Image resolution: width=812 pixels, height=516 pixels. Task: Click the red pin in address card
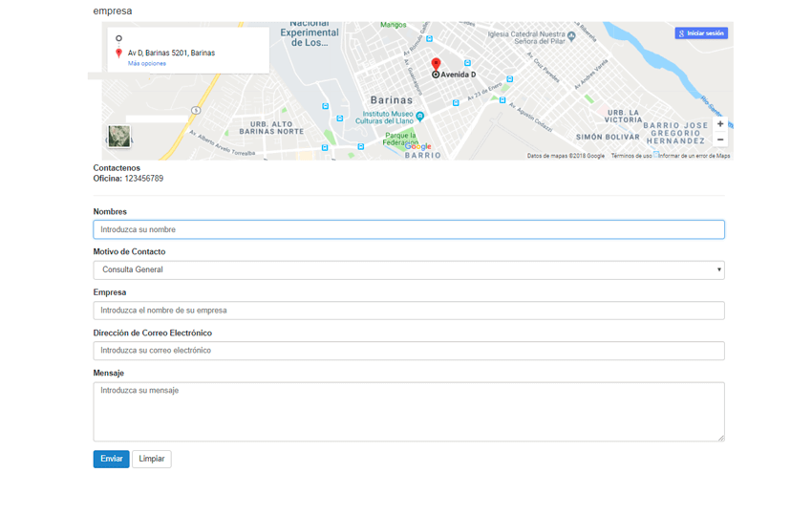tap(118, 54)
